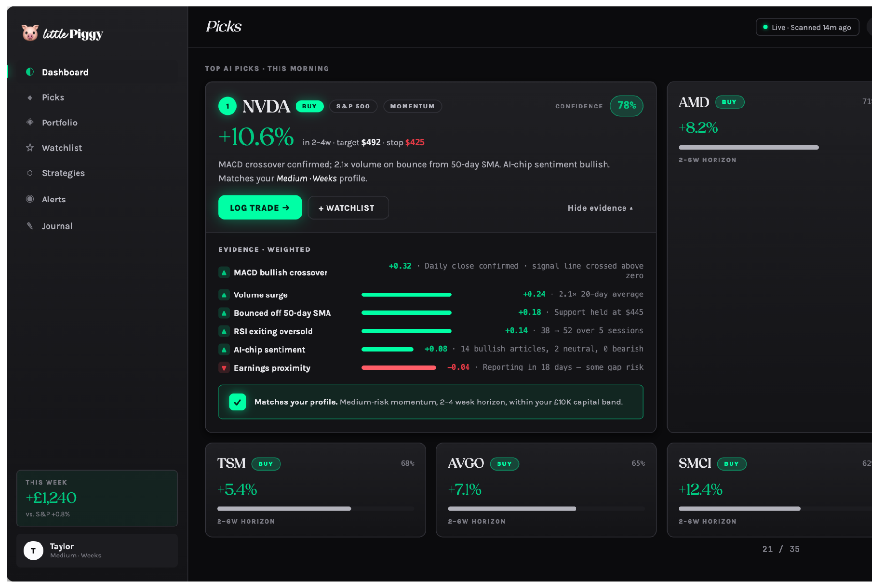The width and height of the screenshot is (872, 588).
Task: Click up-arrow icon beside AI-chip sentiment
Action: (x=224, y=349)
